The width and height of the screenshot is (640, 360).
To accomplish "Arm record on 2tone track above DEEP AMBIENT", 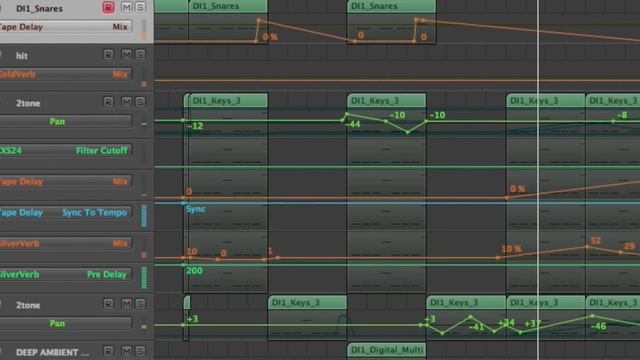I will pyautogui.click(x=108, y=304).
